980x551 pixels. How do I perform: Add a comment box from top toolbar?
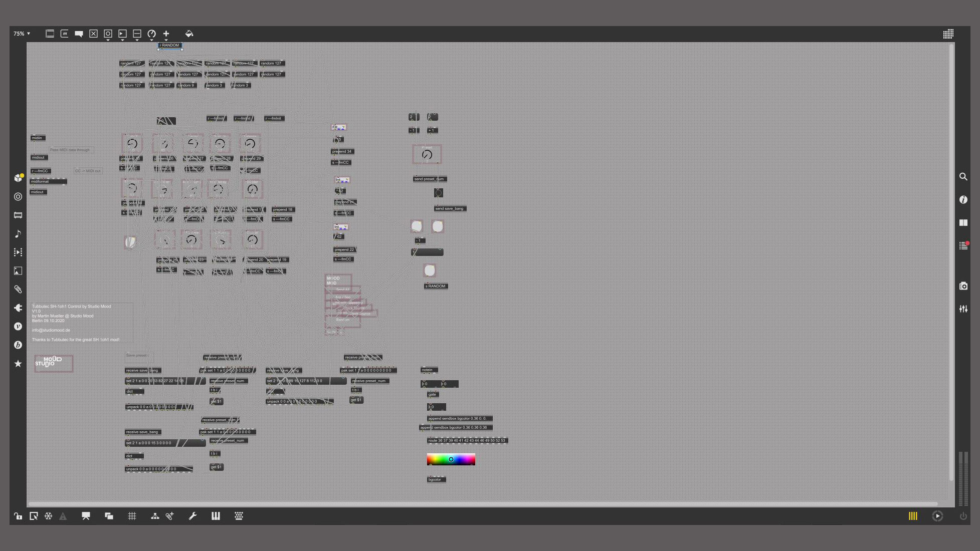(x=79, y=34)
